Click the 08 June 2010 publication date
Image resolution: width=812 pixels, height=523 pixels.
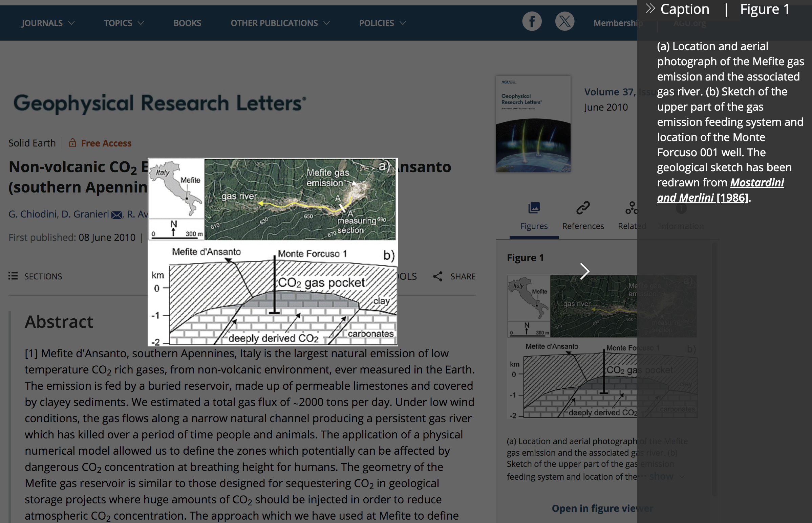tap(107, 237)
